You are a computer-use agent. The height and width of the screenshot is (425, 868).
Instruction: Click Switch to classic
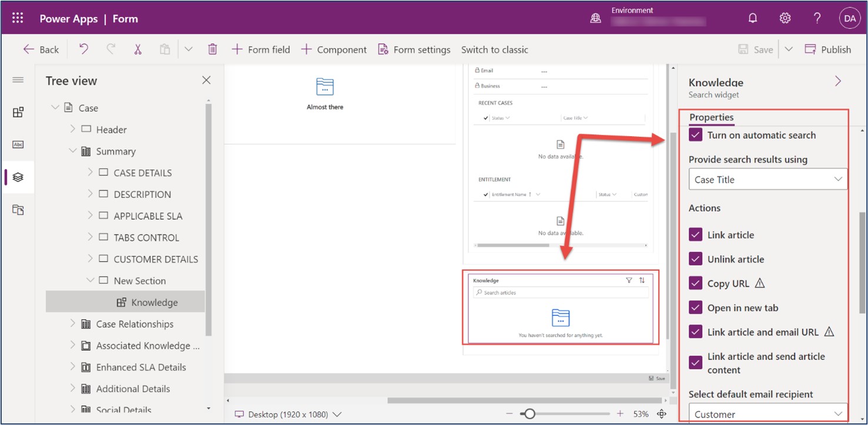click(x=495, y=49)
